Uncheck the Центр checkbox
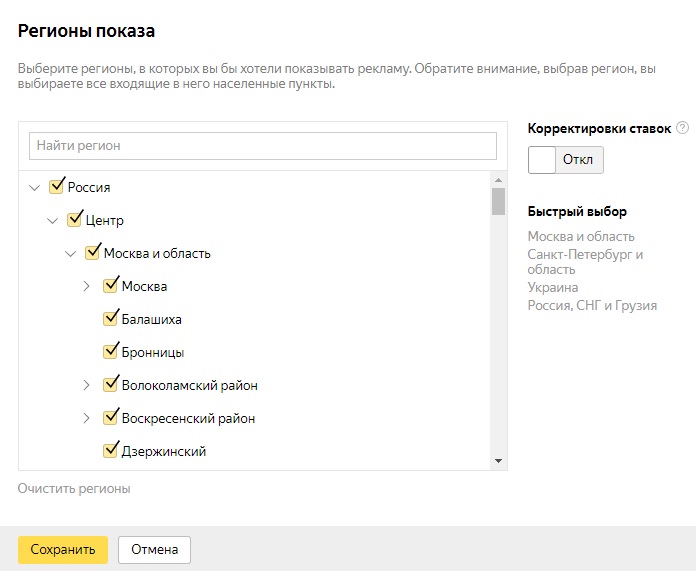 point(74,219)
